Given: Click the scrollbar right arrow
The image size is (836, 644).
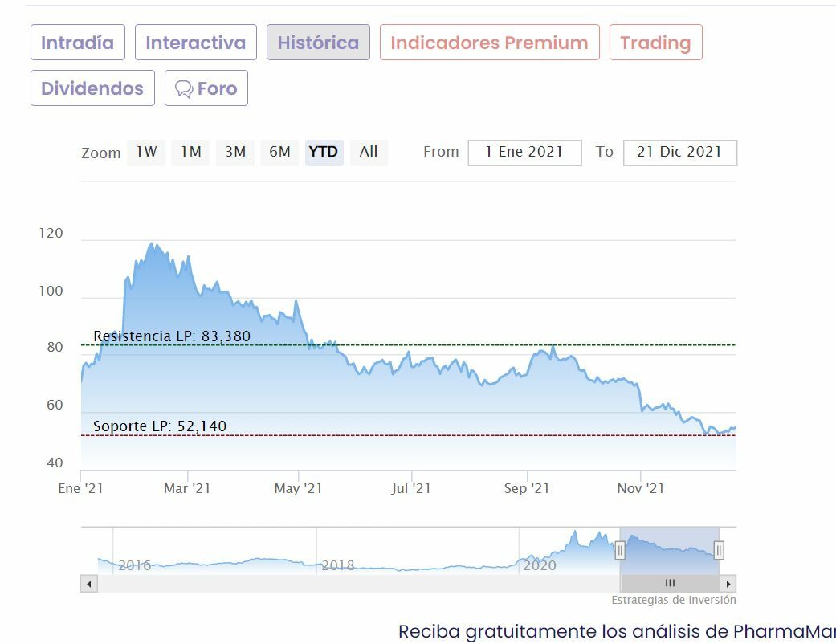Looking at the screenshot, I should [728, 584].
